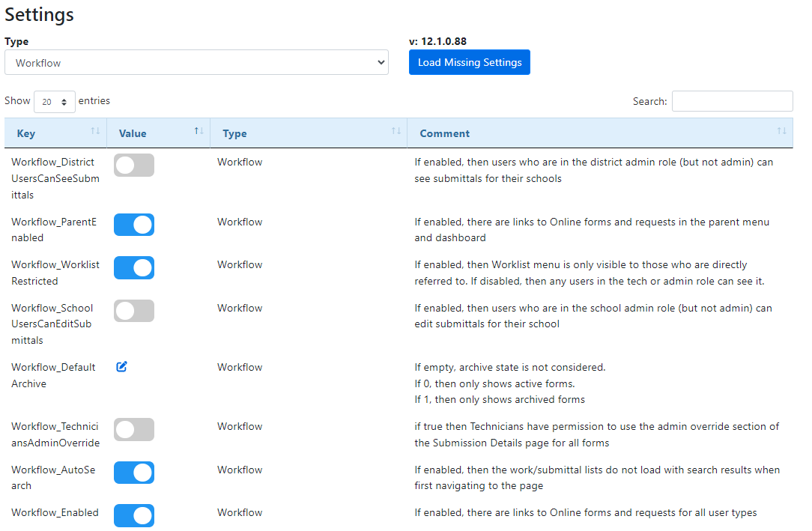
Task: Disable the Workflow_Enabled toggle
Action: click(133, 515)
